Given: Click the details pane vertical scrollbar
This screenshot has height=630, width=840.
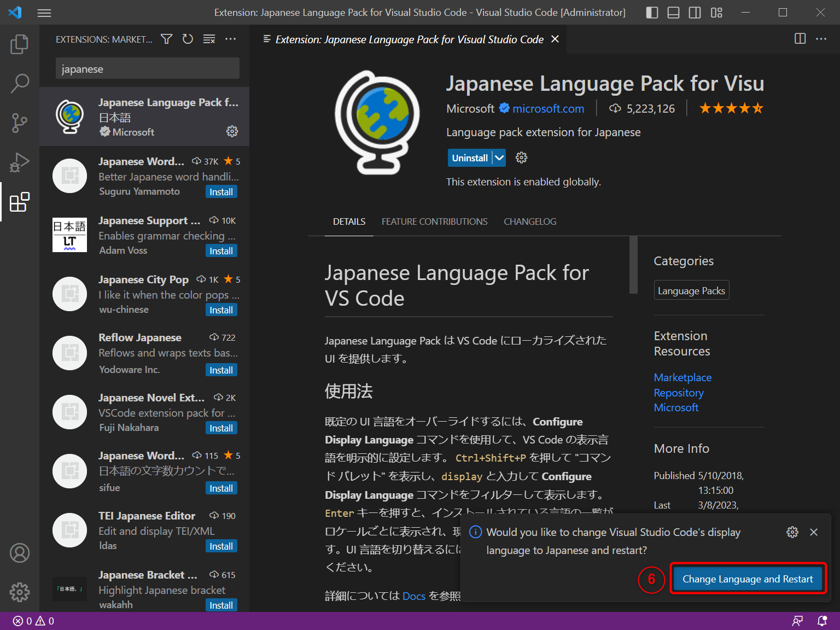Looking at the screenshot, I should pyautogui.click(x=633, y=265).
